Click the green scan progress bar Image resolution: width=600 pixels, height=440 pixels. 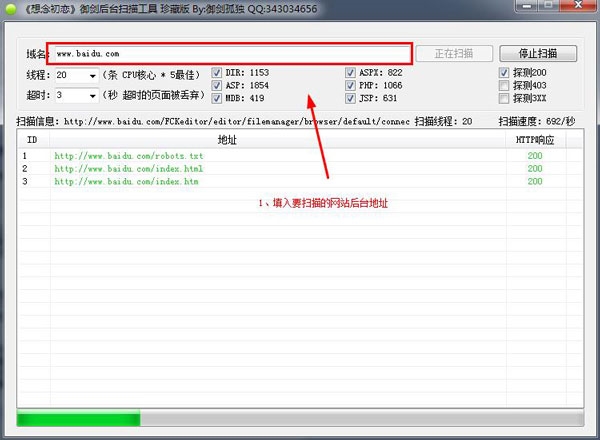click(x=300, y=418)
